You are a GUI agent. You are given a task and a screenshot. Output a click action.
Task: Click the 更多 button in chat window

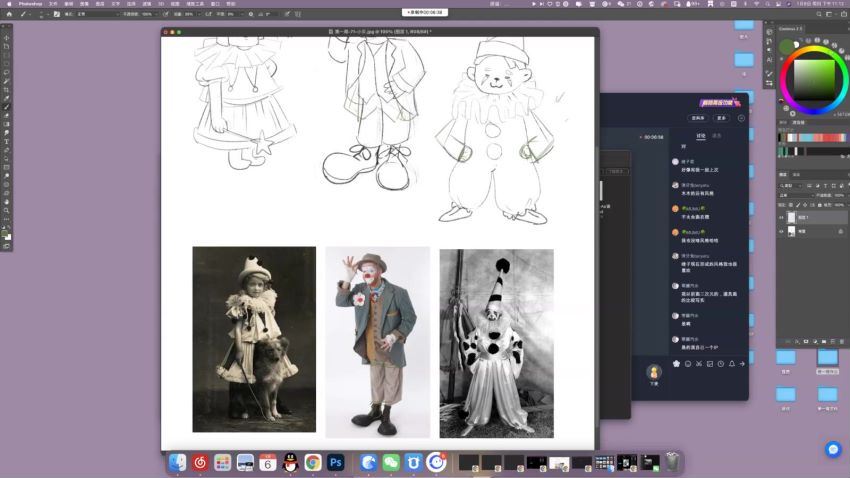pos(722,118)
